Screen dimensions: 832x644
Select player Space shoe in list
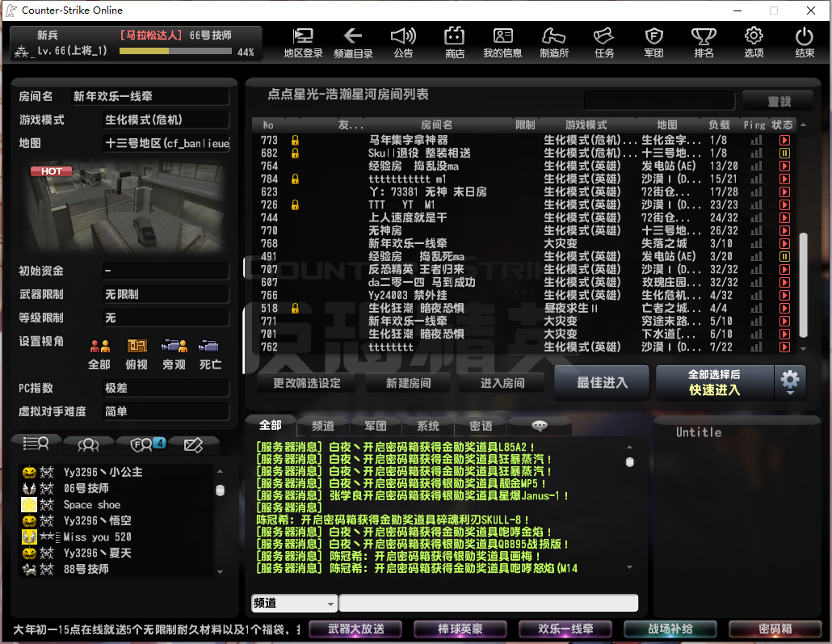(x=116, y=504)
